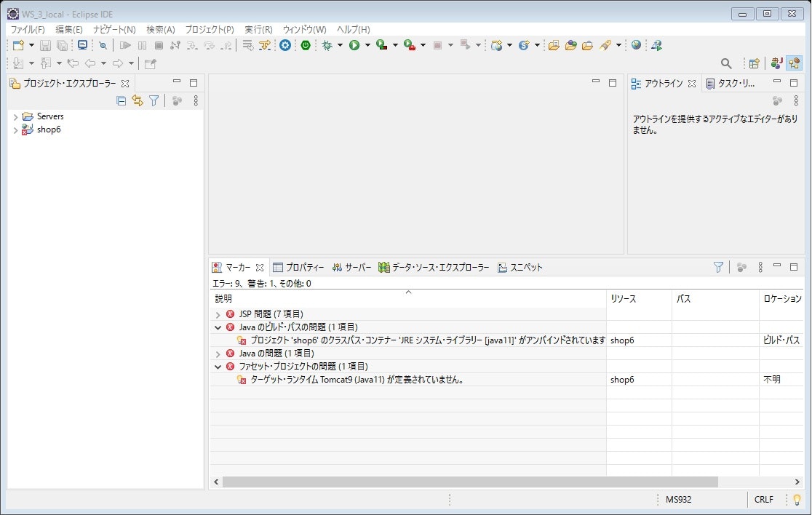812x515 pixels.
Task: Click the blue gear Boot Dashboard icon
Action: click(x=284, y=46)
